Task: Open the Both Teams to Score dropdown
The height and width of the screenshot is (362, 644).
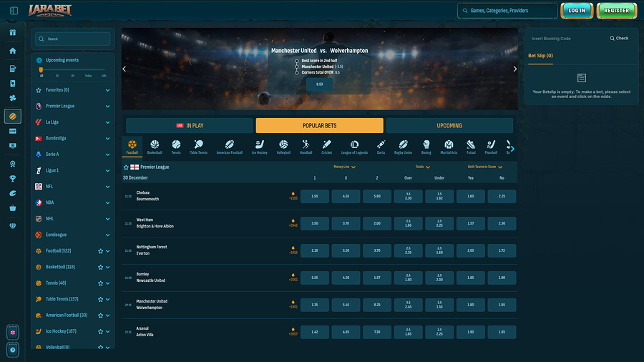Action: 485,167
